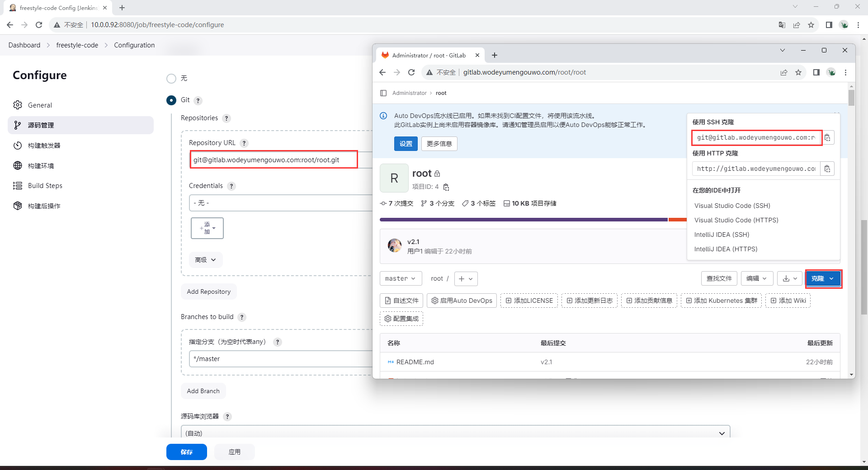This screenshot has width=868, height=470.
Task: Click 保存 save button
Action: (x=187, y=452)
